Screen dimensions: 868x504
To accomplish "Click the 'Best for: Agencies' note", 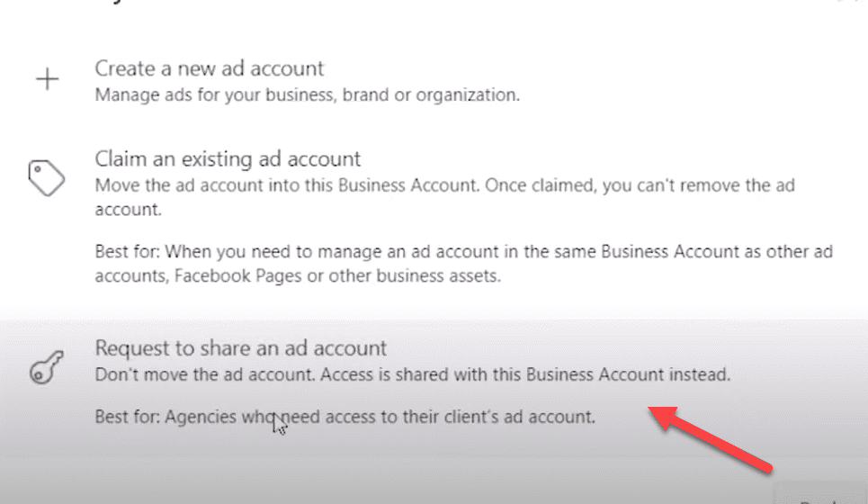I will coord(345,417).
